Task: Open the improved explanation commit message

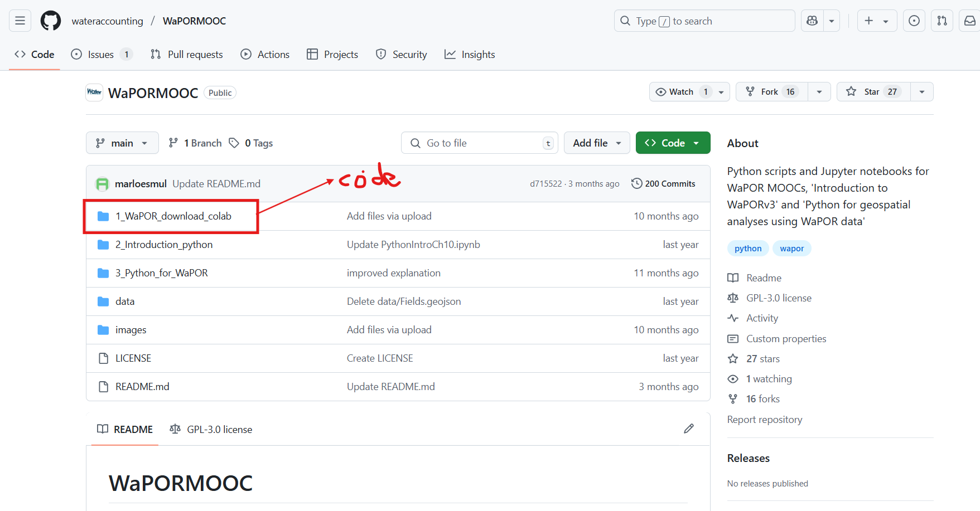Action: pos(394,273)
